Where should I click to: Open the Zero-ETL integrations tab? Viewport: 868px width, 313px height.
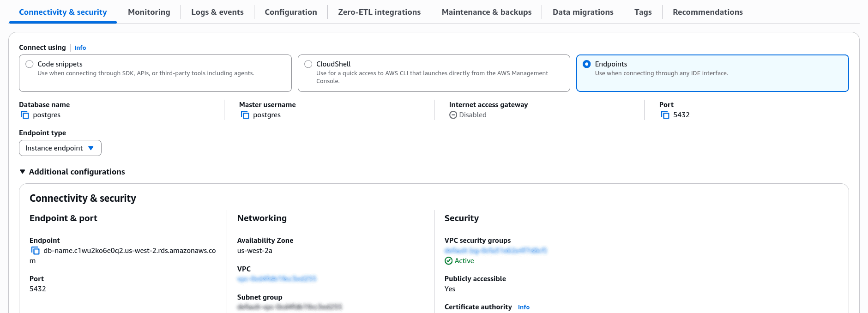(x=380, y=12)
